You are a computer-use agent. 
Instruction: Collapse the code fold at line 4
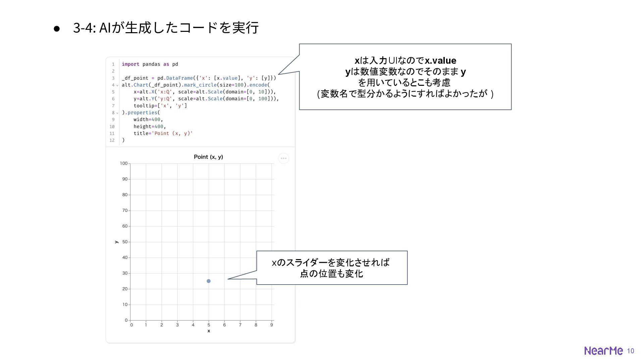coord(117,85)
